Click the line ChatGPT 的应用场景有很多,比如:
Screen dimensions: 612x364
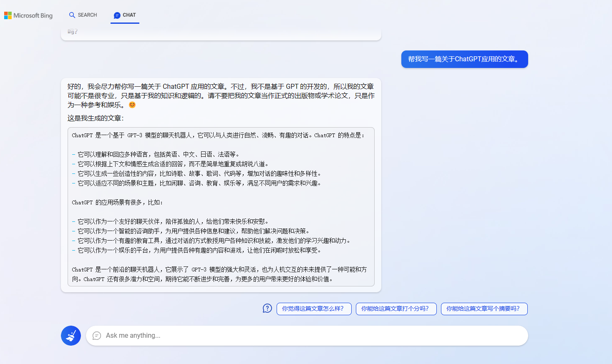(117, 202)
